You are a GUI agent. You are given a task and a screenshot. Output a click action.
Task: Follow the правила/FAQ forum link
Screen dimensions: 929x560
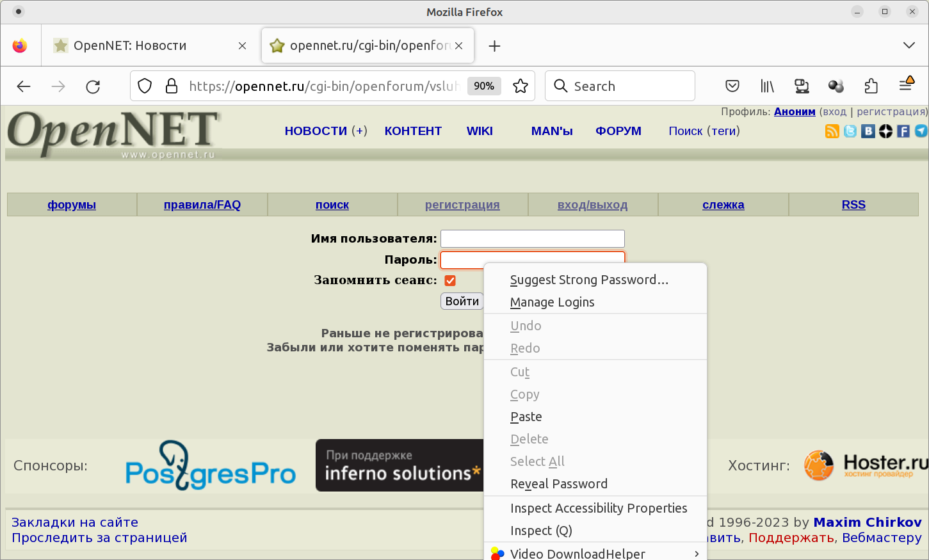point(202,205)
